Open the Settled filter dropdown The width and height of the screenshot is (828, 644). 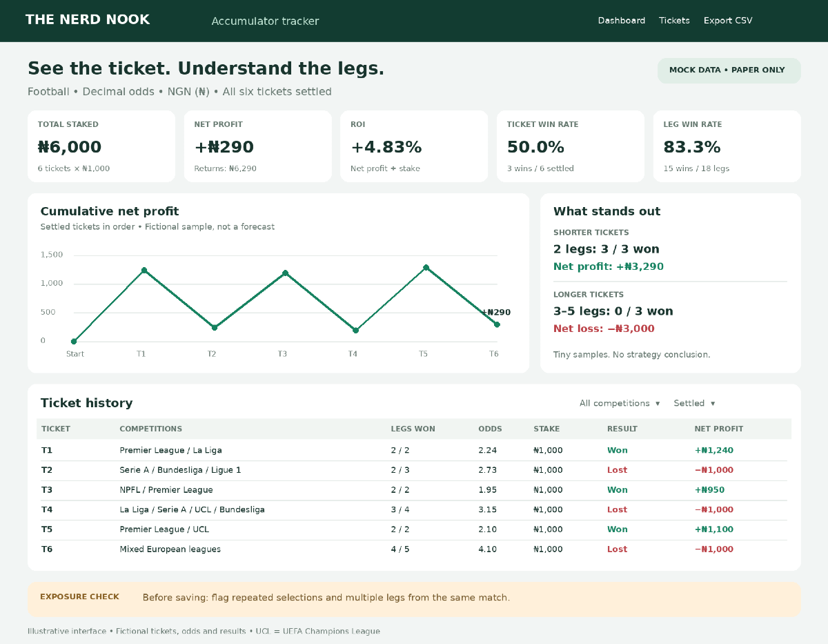(694, 403)
